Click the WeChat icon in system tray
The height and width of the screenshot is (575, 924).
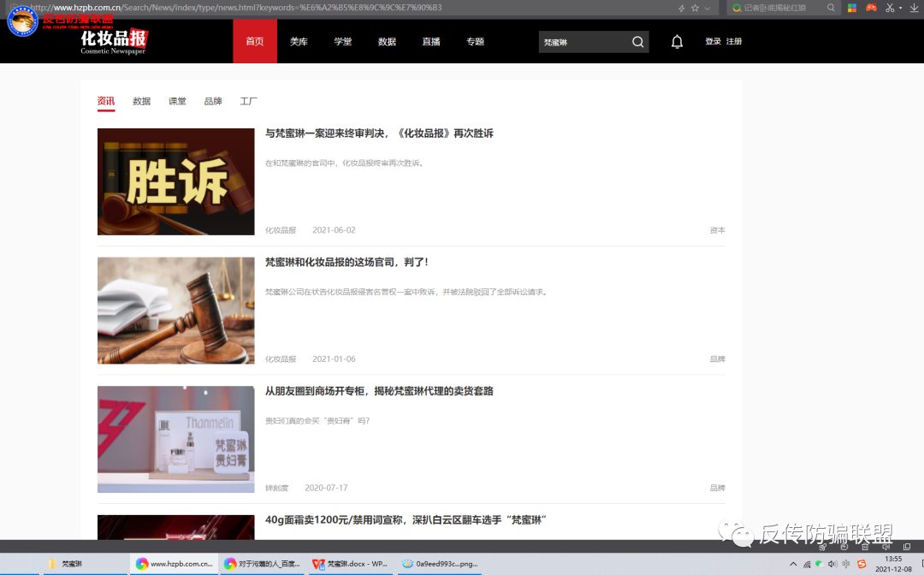tap(819, 564)
